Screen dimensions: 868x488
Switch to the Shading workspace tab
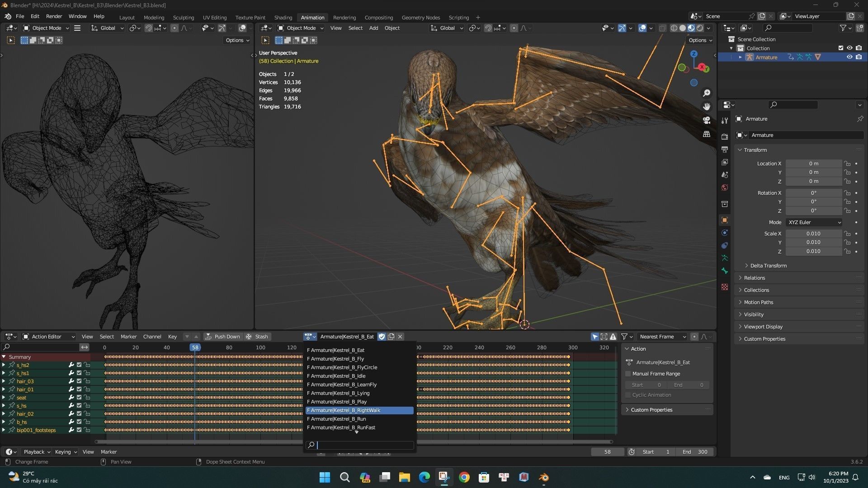(x=283, y=17)
